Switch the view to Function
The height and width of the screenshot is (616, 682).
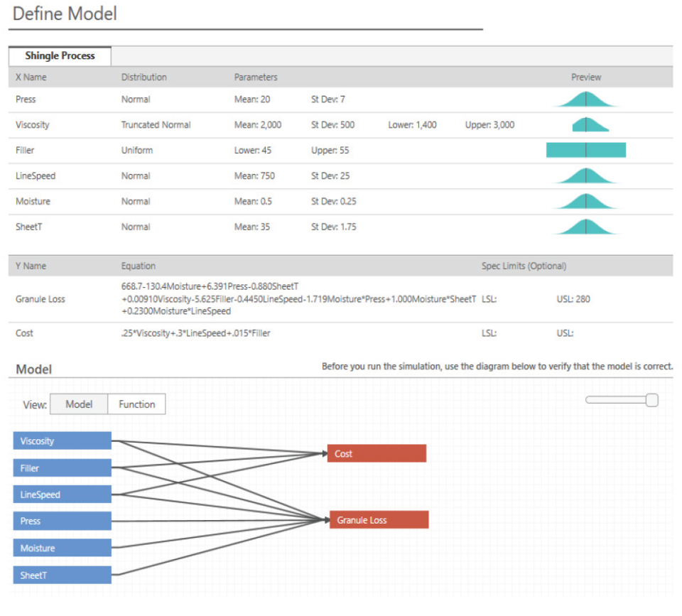[x=136, y=404]
